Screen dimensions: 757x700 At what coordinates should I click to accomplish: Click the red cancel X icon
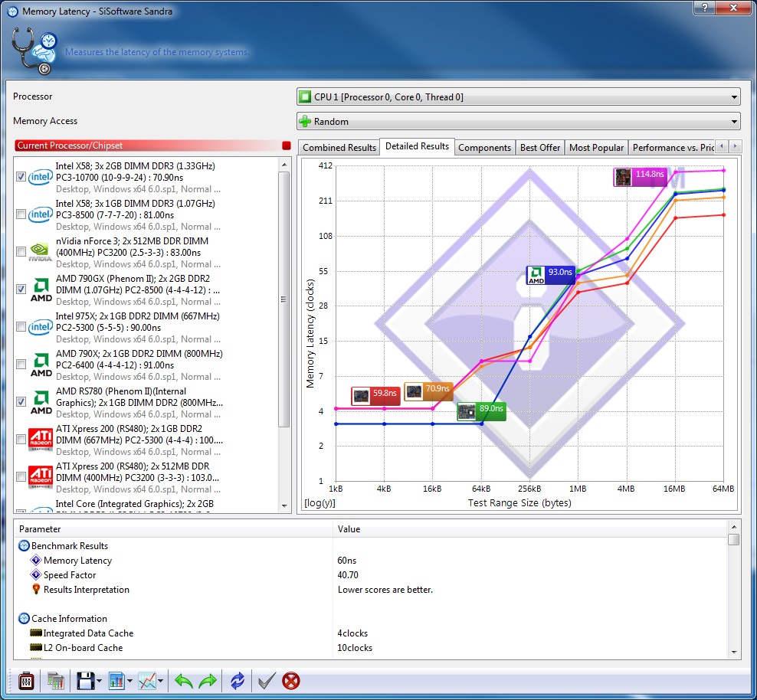[291, 681]
